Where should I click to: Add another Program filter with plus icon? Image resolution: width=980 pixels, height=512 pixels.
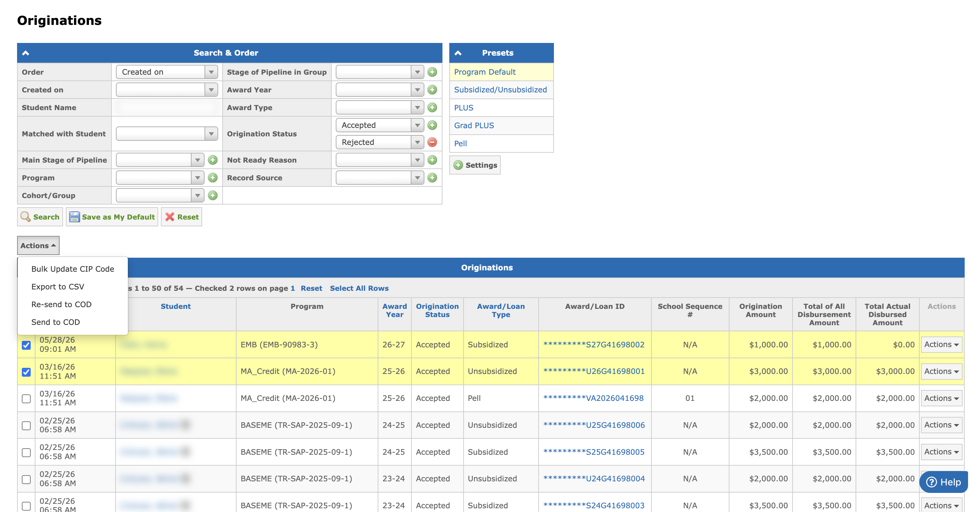point(213,178)
